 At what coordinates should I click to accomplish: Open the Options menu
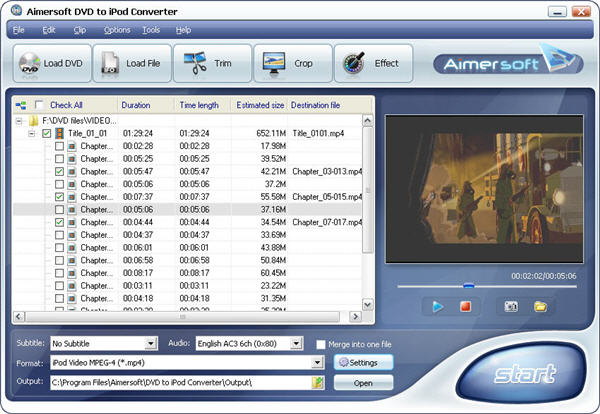coord(116,30)
